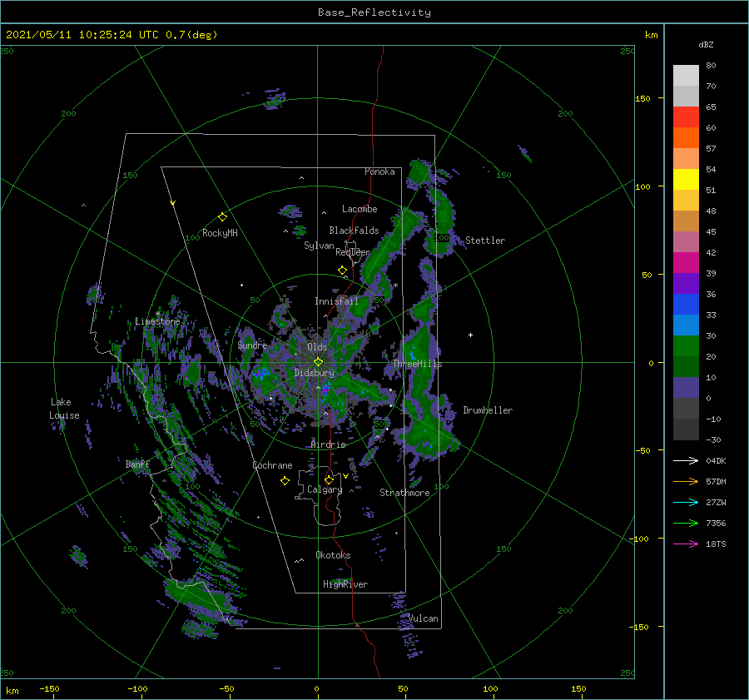
Task: Click the -30 value on dBZ scale
Action: click(x=713, y=440)
